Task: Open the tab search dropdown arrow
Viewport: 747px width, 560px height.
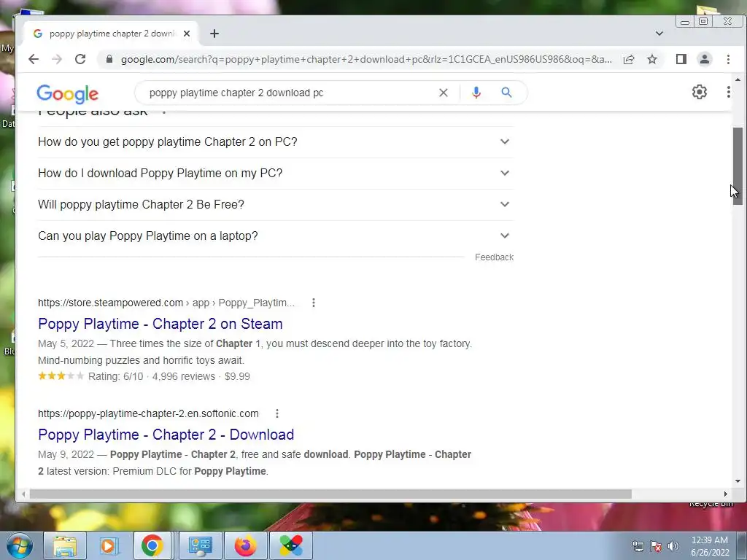Action: click(659, 34)
